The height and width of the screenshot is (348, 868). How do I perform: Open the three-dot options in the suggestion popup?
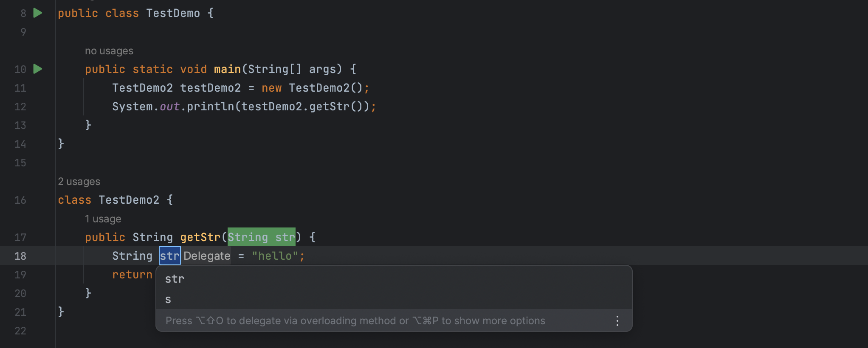pos(617,321)
